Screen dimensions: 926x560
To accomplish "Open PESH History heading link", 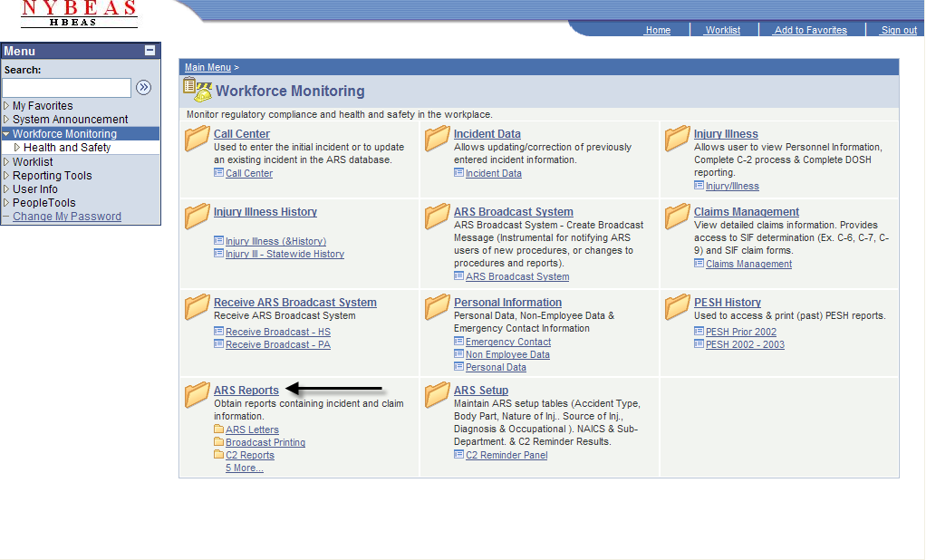I will tap(728, 302).
